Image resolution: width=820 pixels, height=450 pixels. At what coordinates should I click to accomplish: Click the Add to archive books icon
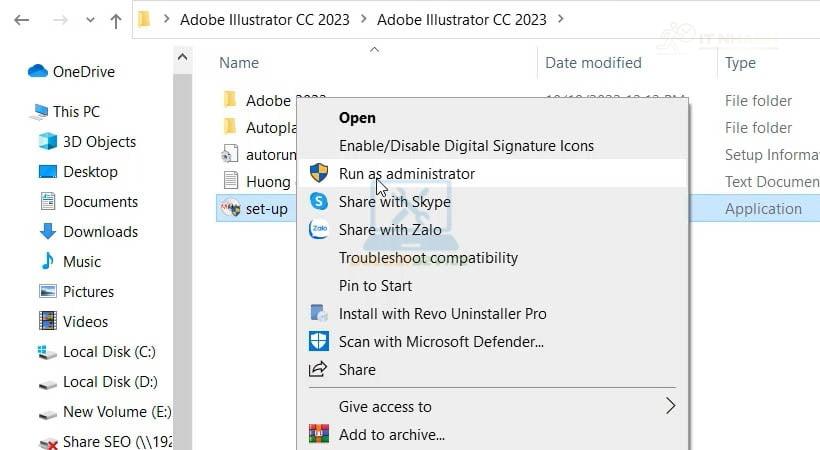coord(319,434)
